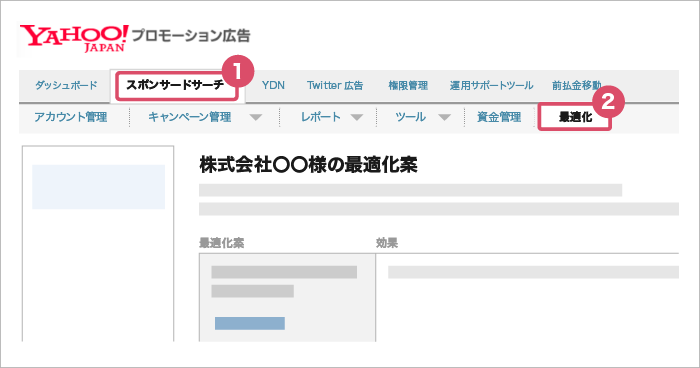Open the 資金管理 menu item

coord(499,117)
